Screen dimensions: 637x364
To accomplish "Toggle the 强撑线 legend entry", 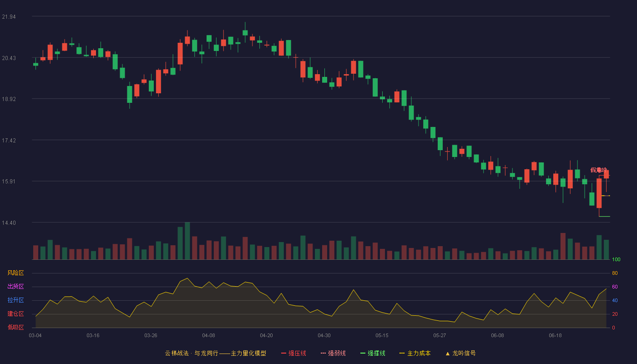I will [373, 353].
